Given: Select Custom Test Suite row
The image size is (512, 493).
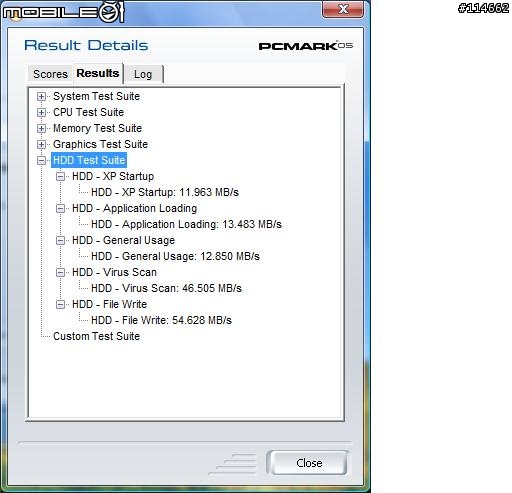Looking at the screenshot, I should pyautogui.click(x=96, y=336).
